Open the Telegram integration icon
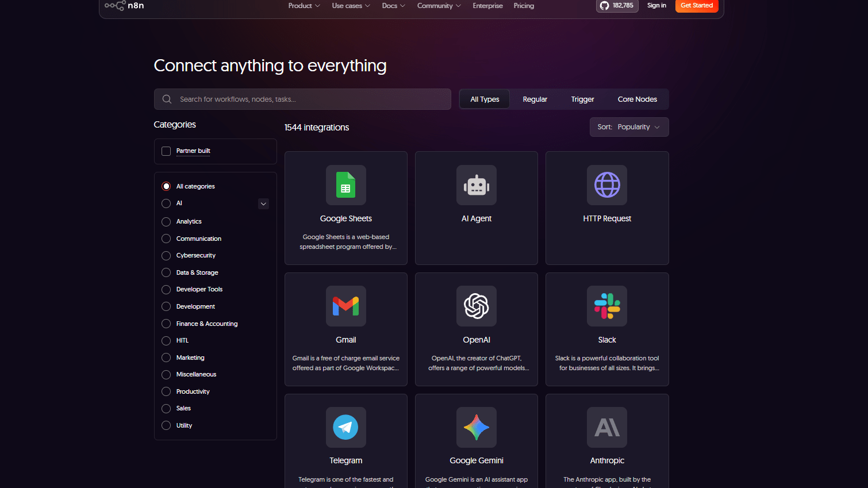The image size is (868, 488). [345, 427]
